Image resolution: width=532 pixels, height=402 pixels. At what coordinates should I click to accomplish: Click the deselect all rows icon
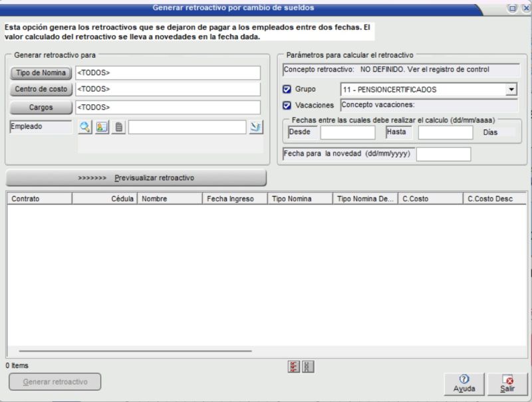308,367
